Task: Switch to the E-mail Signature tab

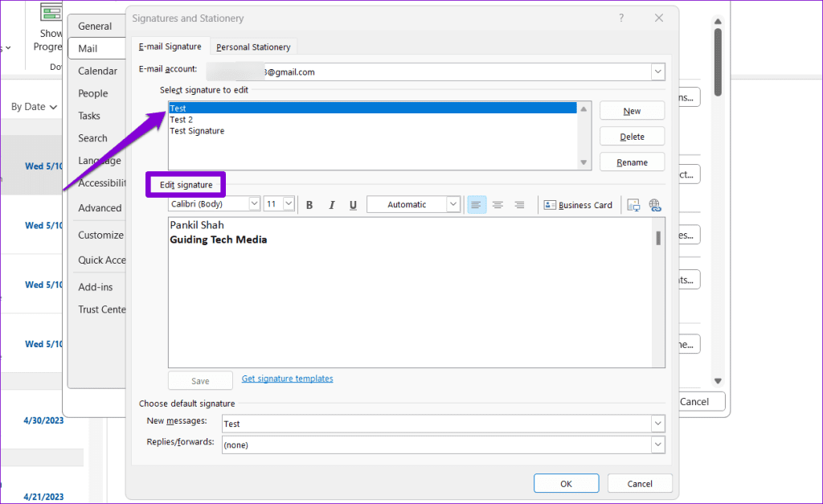Action: pos(170,46)
